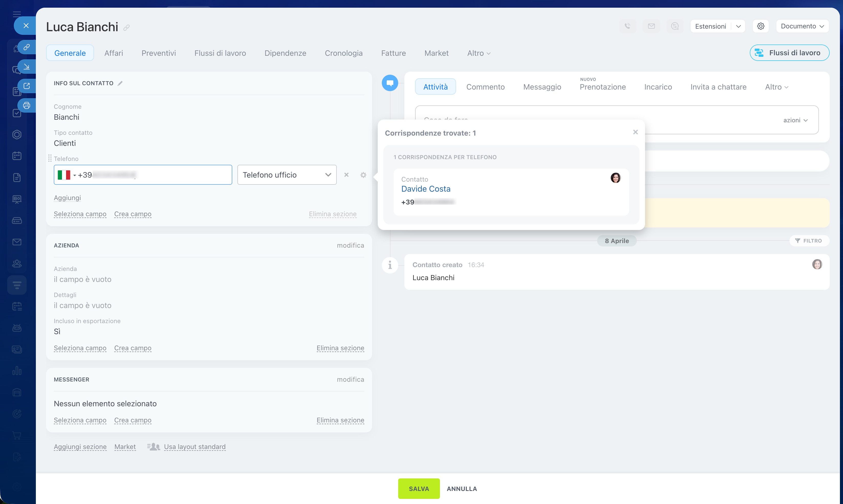Remove phone number with the x icon
Screen dimensions: 843x504
(346, 175)
